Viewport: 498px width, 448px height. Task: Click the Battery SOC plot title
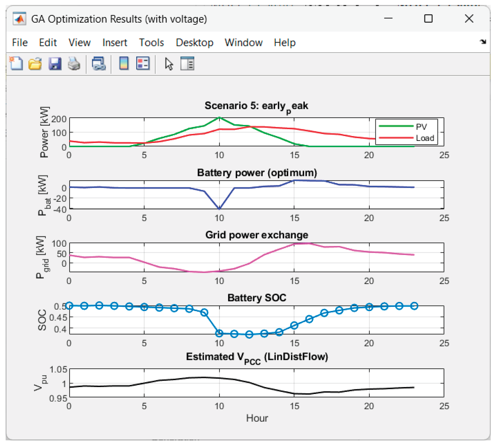(x=256, y=298)
